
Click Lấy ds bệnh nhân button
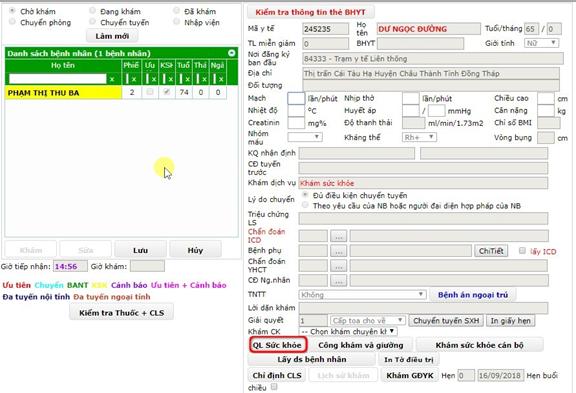click(312, 359)
